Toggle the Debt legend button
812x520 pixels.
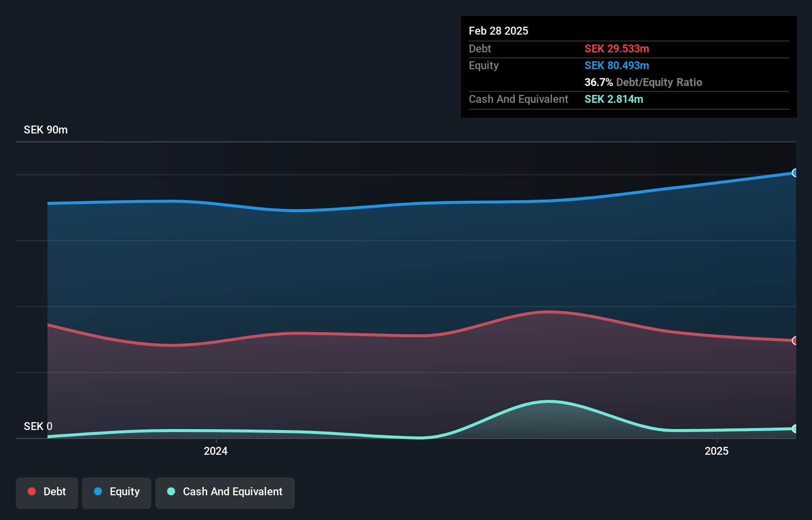coord(47,493)
